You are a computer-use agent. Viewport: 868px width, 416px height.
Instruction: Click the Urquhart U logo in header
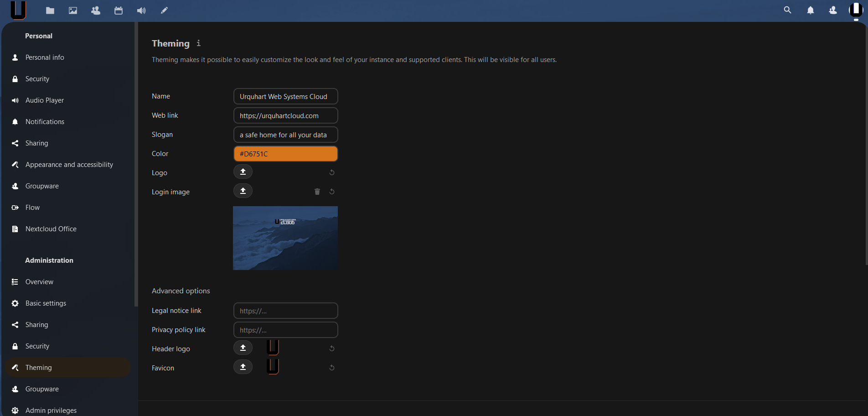(x=18, y=10)
